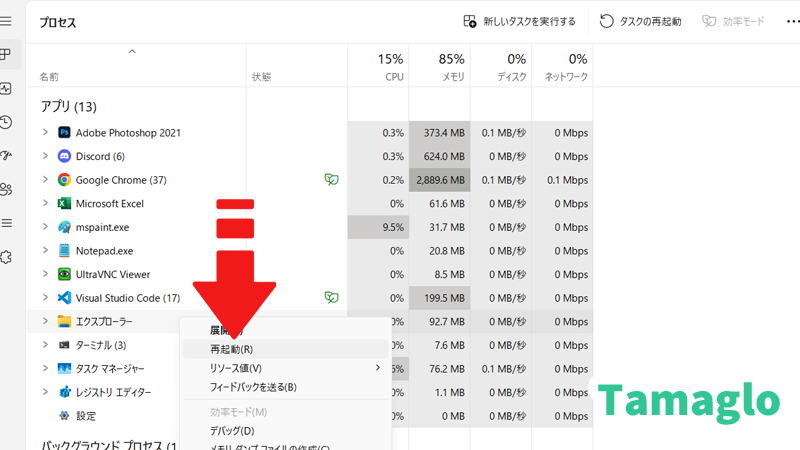Viewport: 800px width, 450px height.
Task: Expand the Visual Studio Code (17) group
Action: (45, 297)
